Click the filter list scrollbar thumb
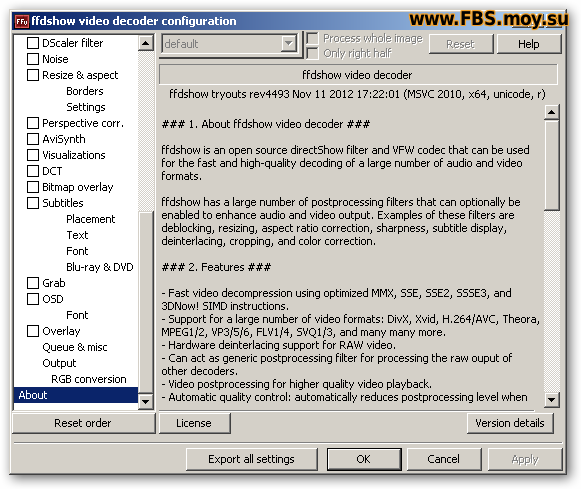Screen dimensions: 581x489 [x=146, y=302]
